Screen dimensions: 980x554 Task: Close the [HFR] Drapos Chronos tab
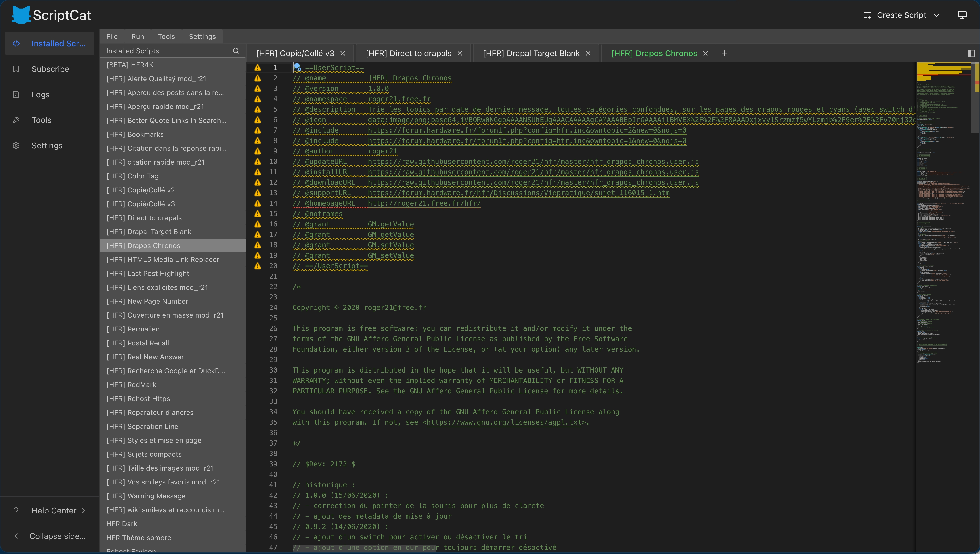(706, 53)
